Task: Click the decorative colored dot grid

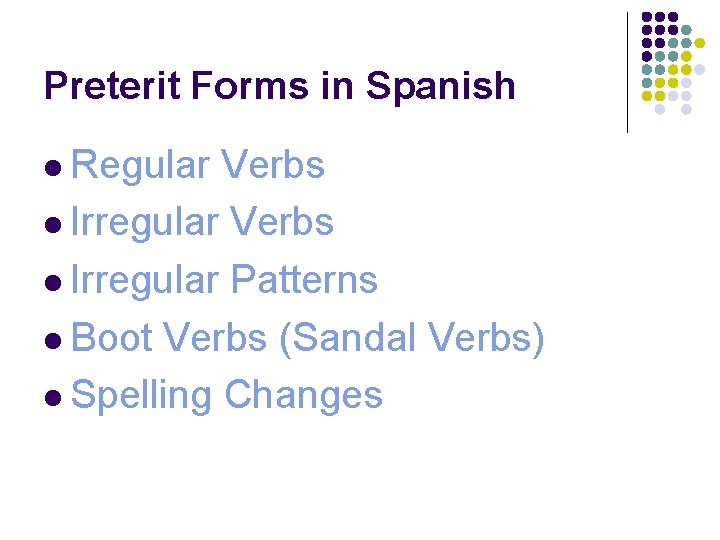Action: click(673, 62)
